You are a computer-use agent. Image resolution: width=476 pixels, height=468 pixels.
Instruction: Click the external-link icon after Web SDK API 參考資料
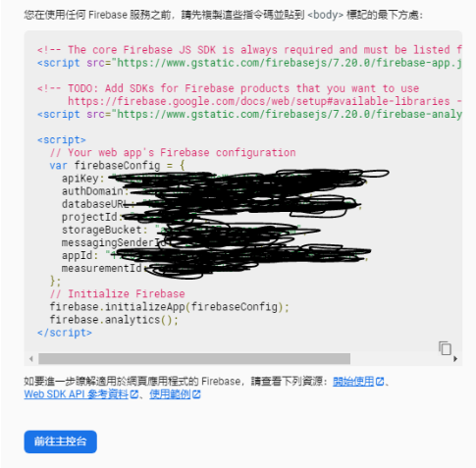pyautogui.click(x=134, y=394)
